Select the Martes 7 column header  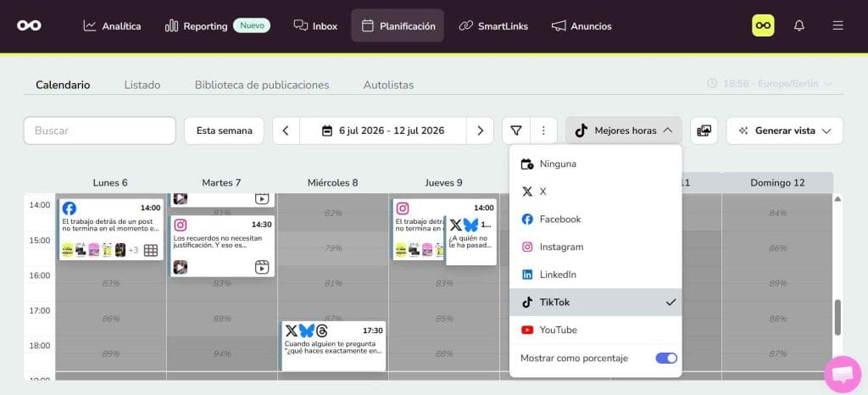[221, 182]
